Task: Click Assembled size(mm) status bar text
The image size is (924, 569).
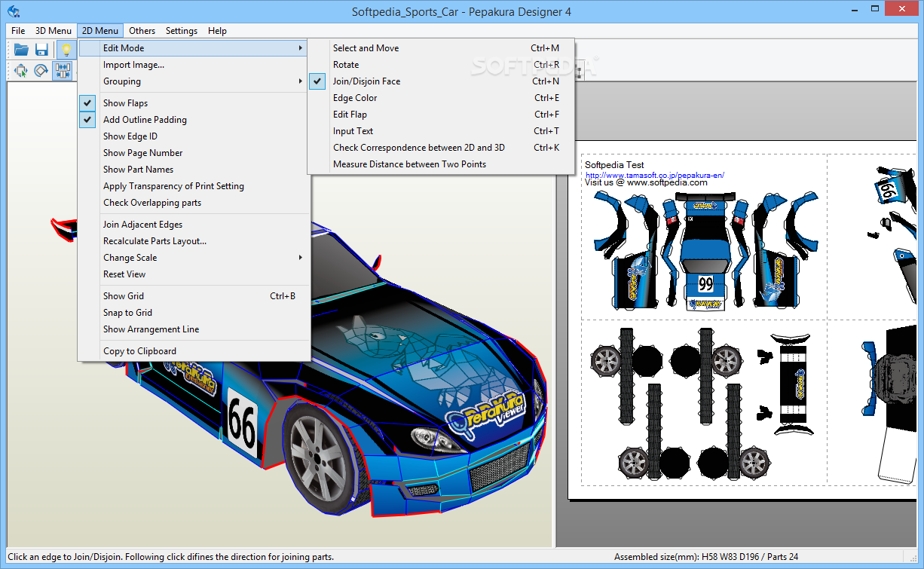Action: [x=706, y=557]
